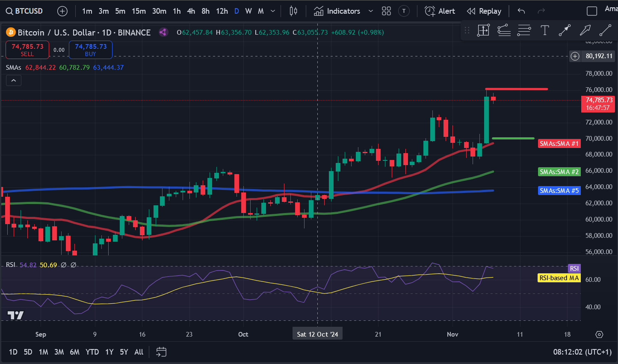The width and height of the screenshot is (618, 364).
Task: Select the plain trend line tool
Action: coord(605,30)
